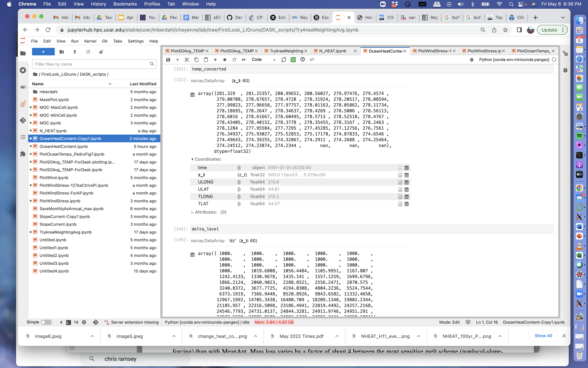Switch to the TryAreaWeighting notebook tab

(x=286, y=51)
